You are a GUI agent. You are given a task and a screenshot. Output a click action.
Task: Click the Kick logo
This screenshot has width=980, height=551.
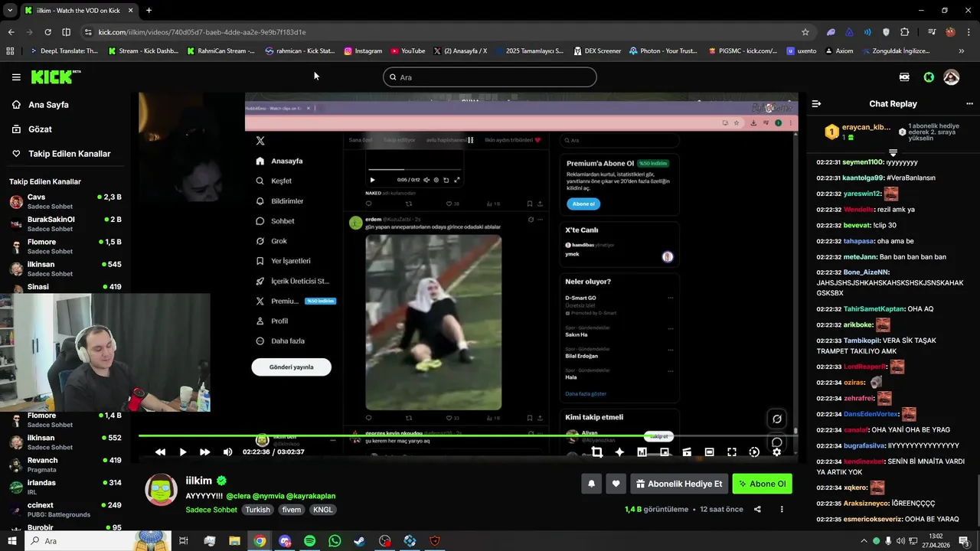55,77
